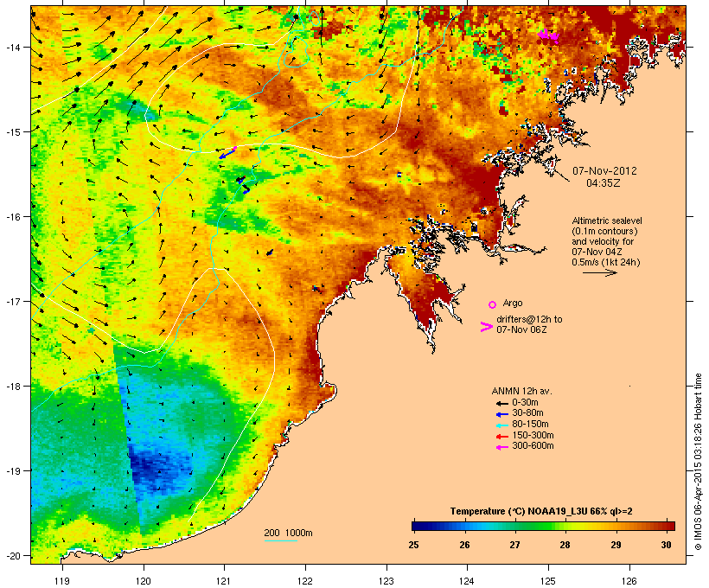Click the longitude axis label 119
The width and height of the screenshot is (709, 588).
pos(62,581)
